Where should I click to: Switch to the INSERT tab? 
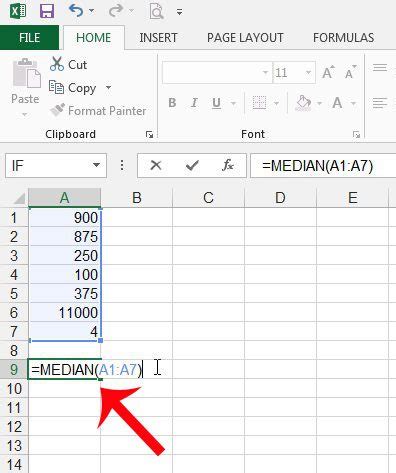click(x=158, y=38)
